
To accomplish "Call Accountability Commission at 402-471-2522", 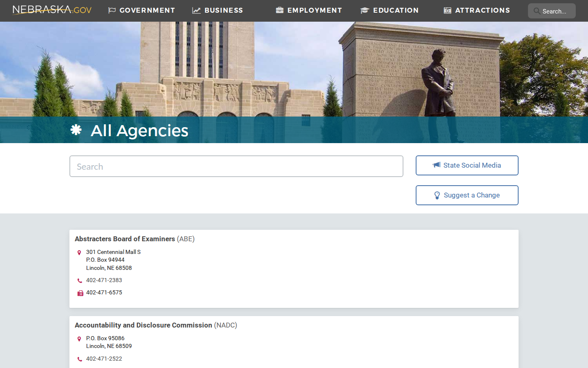I will tap(104, 359).
